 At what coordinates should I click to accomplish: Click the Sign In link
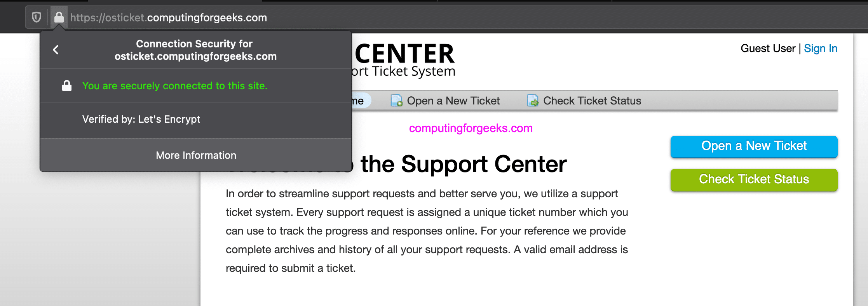pos(821,49)
